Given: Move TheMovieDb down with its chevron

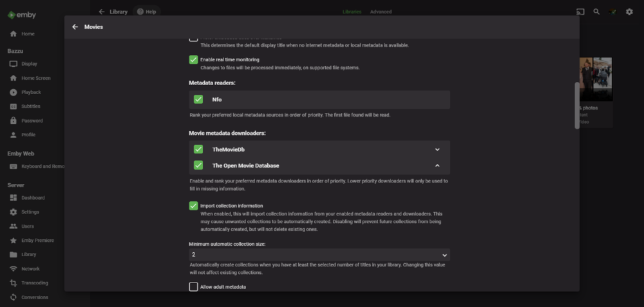Looking at the screenshot, I should (x=437, y=150).
